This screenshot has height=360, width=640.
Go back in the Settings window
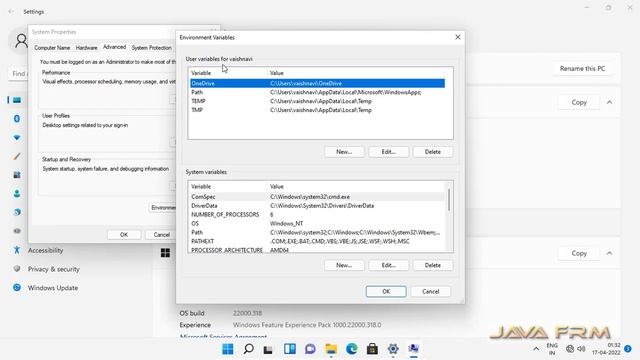(x=11, y=11)
